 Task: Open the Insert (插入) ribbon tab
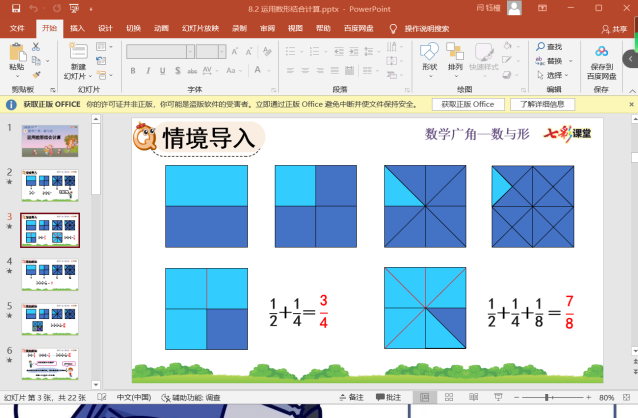pos(77,28)
